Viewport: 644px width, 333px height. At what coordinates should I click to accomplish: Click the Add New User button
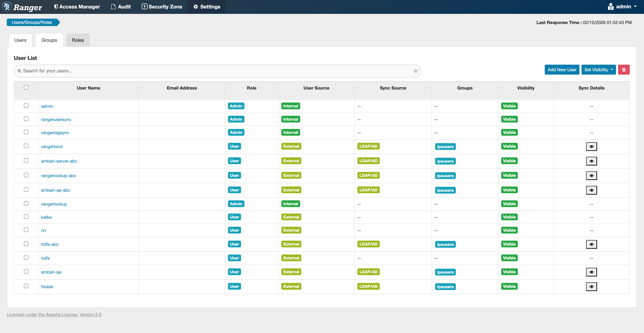point(562,70)
